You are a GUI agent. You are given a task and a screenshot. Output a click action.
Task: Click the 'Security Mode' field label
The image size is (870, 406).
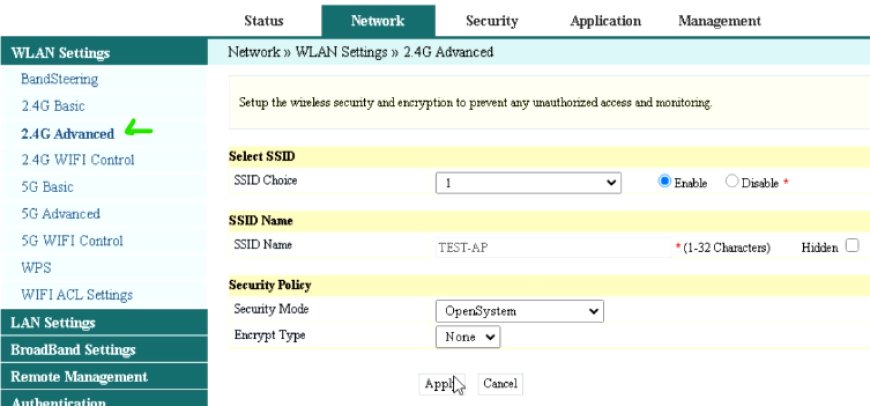(271, 309)
